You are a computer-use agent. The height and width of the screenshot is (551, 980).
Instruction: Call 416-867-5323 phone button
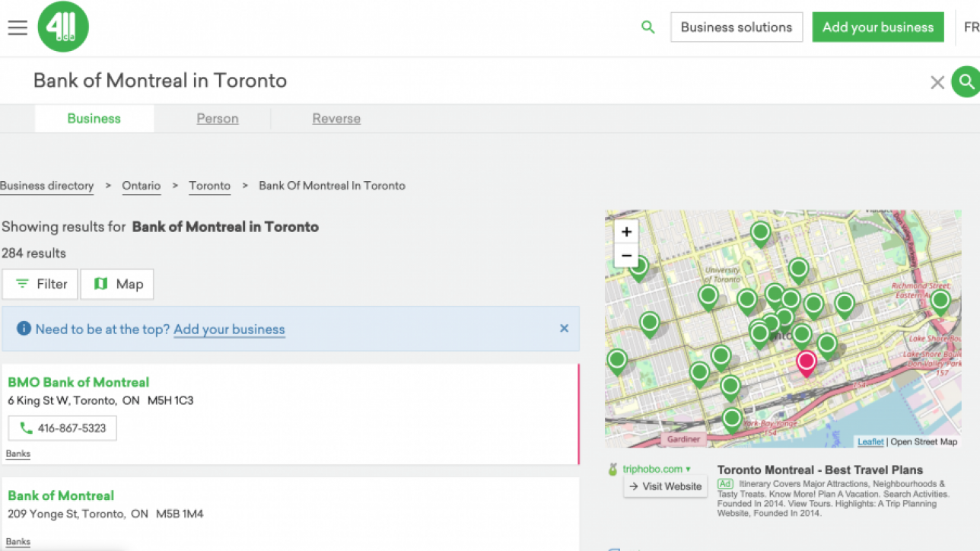62,428
